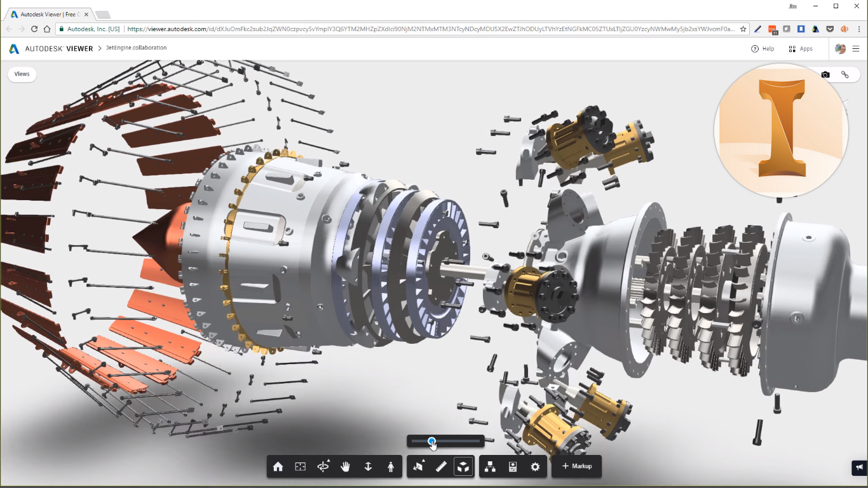Open viewer Settings gear

coord(535,467)
